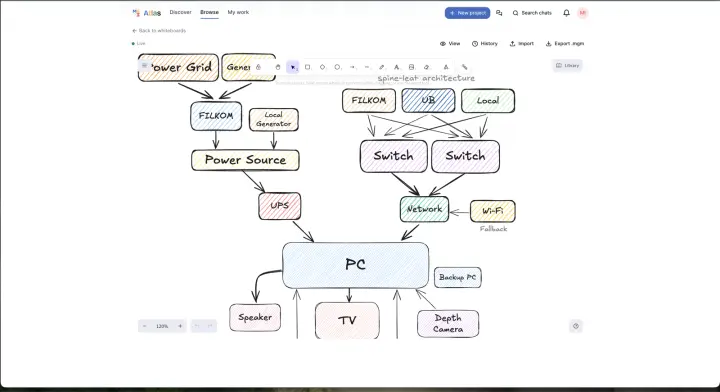720x392 pixels.
Task: Select the Local node in spine-leaf section
Action: point(488,101)
